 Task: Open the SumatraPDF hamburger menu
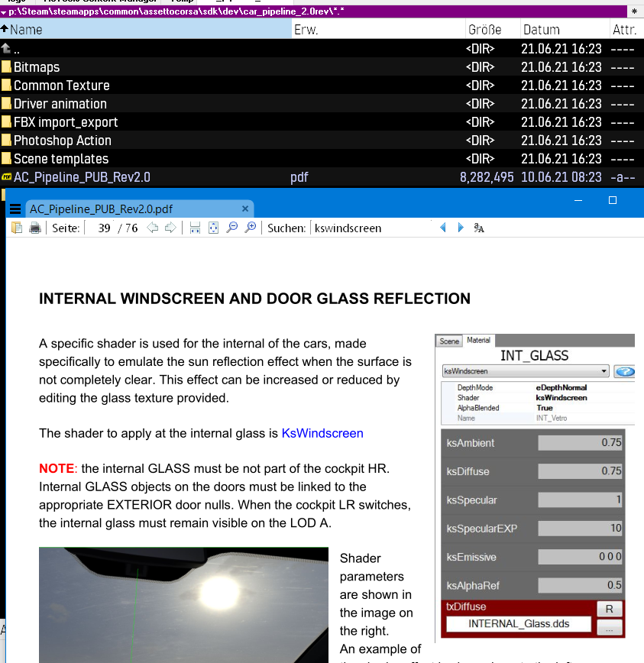pyautogui.click(x=15, y=209)
